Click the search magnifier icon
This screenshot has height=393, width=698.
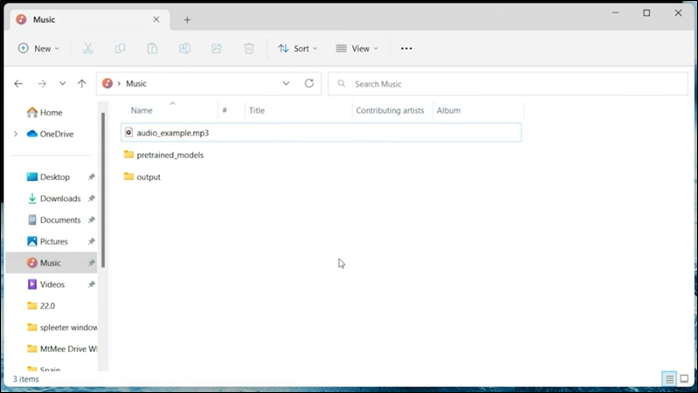click(341, 84)
